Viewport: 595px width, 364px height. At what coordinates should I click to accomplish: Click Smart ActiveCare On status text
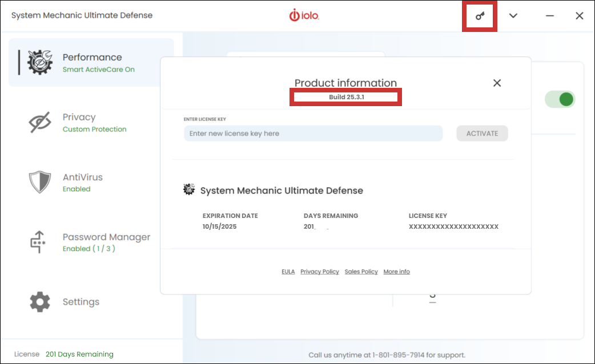pos(99,70)
